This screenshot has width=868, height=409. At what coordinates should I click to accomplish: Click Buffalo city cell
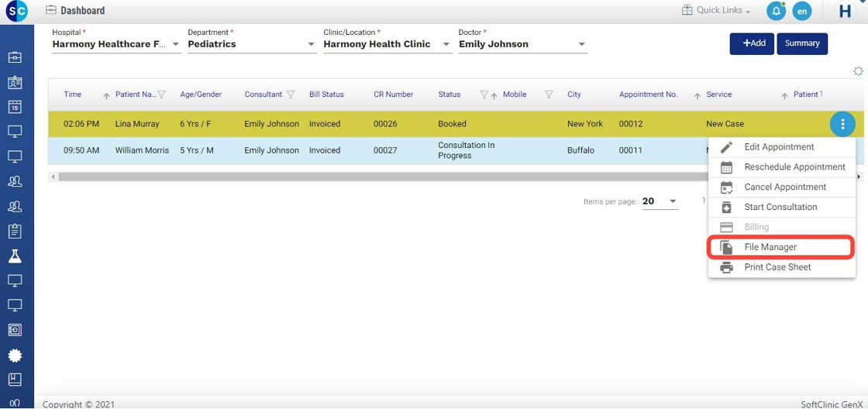(580, 150)
